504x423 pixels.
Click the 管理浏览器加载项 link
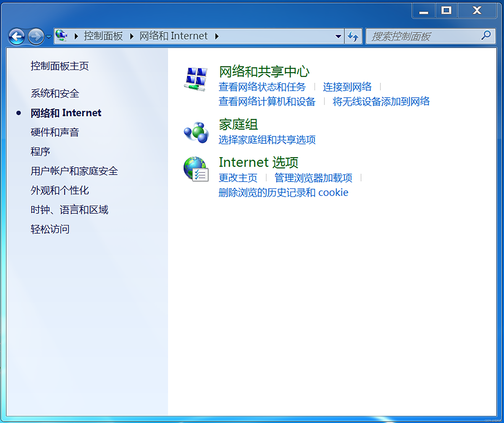click(x=313, y=178)
